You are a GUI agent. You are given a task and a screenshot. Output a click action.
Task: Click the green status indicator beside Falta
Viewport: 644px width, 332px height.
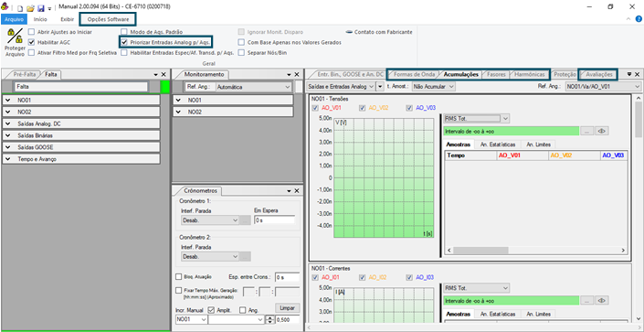tap(164, 87)
